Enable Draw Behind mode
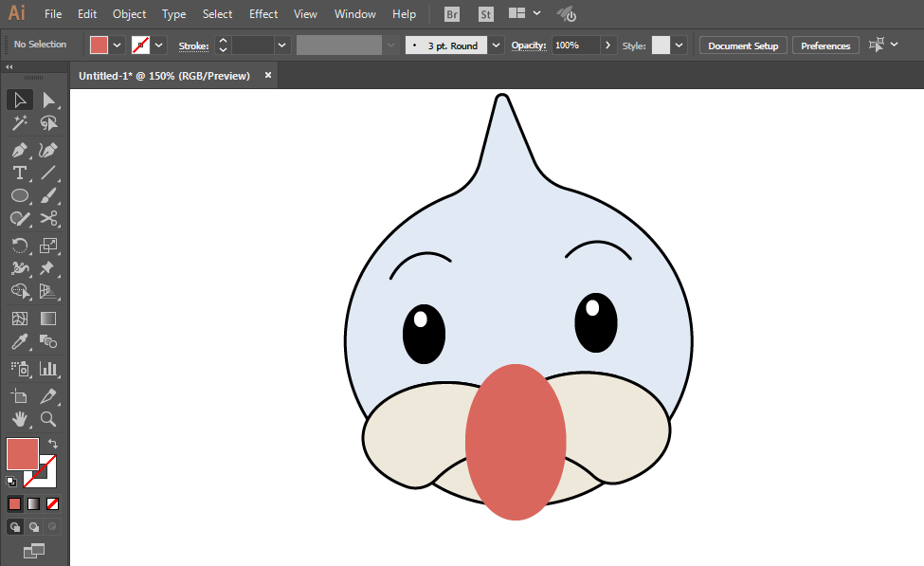 34,526
